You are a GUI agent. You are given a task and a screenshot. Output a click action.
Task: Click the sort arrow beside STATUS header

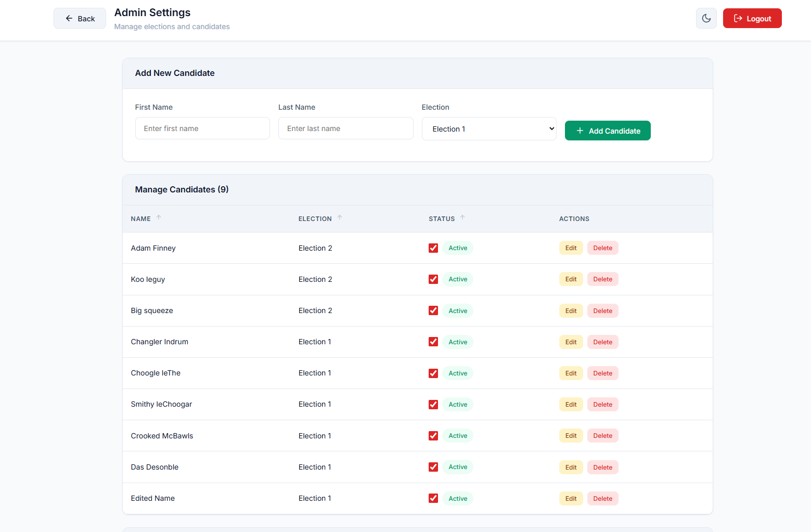click(x=462, y=218)
